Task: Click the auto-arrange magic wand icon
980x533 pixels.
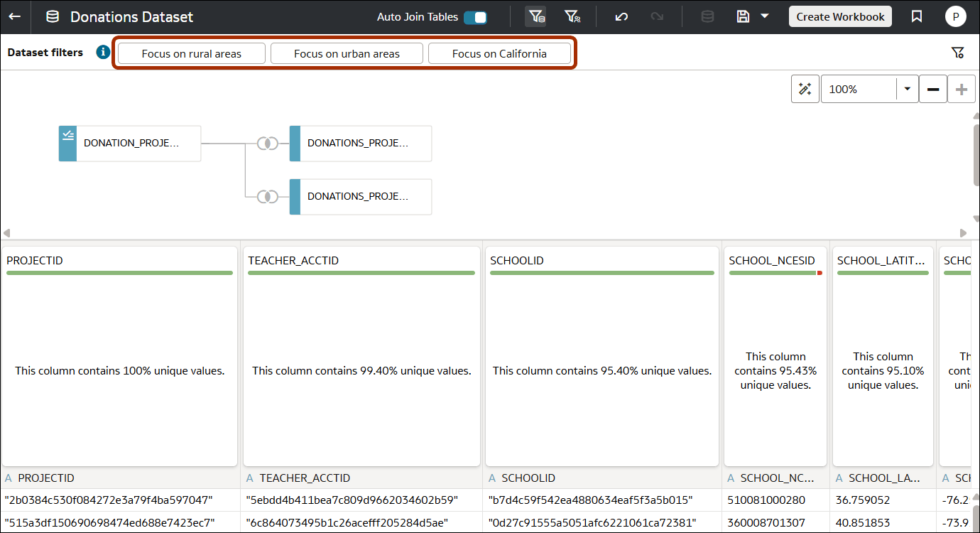Action: pos(805,88)
